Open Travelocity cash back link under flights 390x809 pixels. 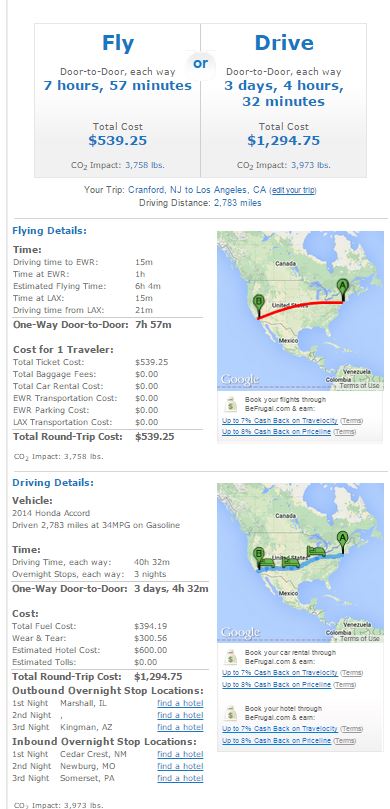tap(280, 420)
